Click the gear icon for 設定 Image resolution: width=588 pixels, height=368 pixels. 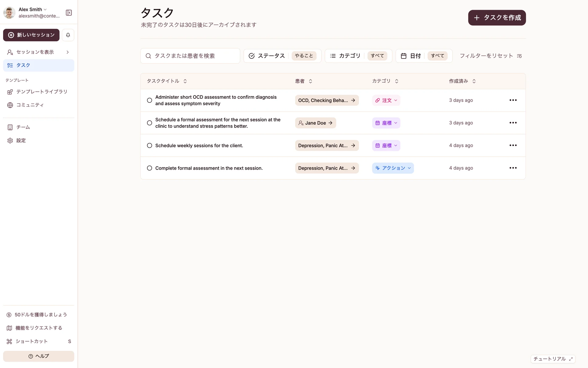click(10, 140)
